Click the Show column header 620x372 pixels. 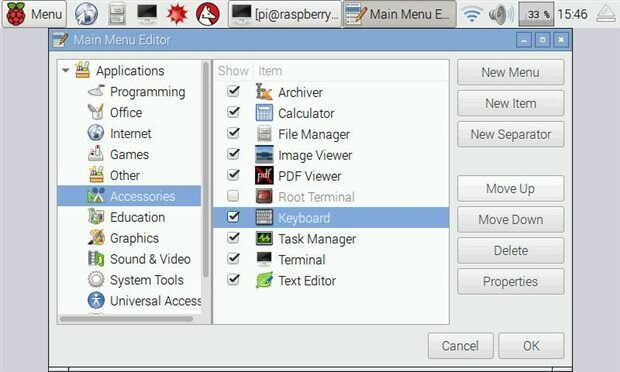click(x=233, y=71)
